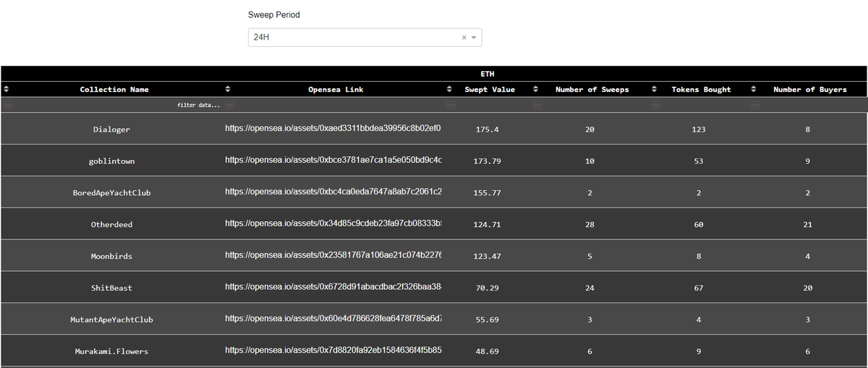Click the 175.4 swept value cell
The image size is (868, 368).
pyautogui.click(x=488, y=129)
